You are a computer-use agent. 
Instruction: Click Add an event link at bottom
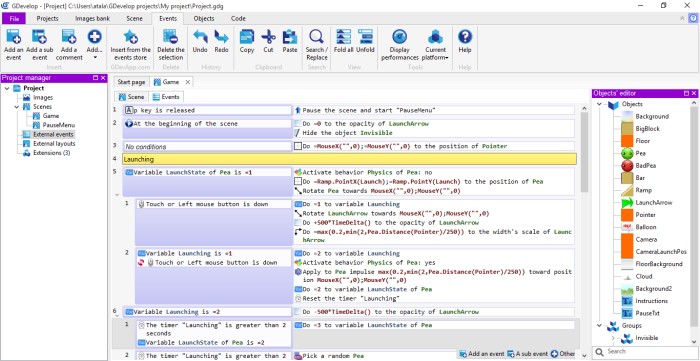click(482, 354)
